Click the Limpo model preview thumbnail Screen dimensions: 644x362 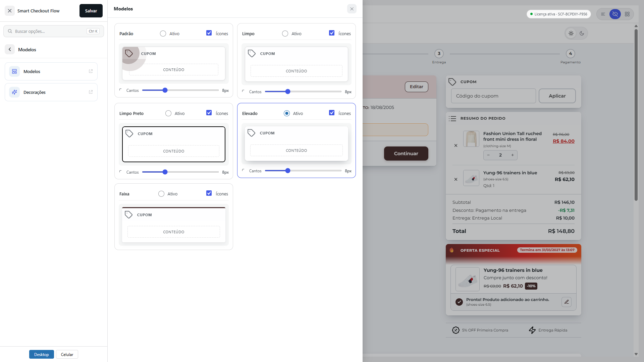(x=297, y=64)
